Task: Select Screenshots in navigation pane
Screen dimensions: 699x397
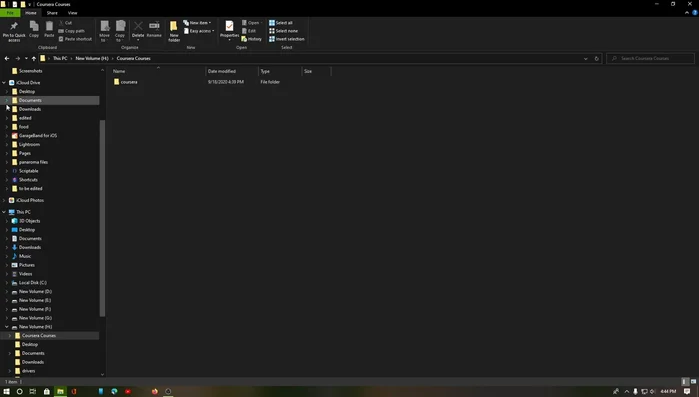Action: [x=31, y=71]
